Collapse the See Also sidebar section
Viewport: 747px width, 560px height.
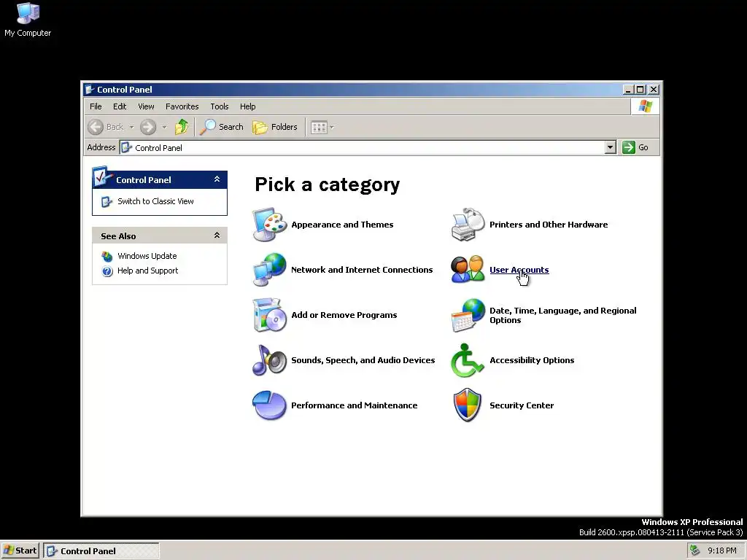point(217,236)
